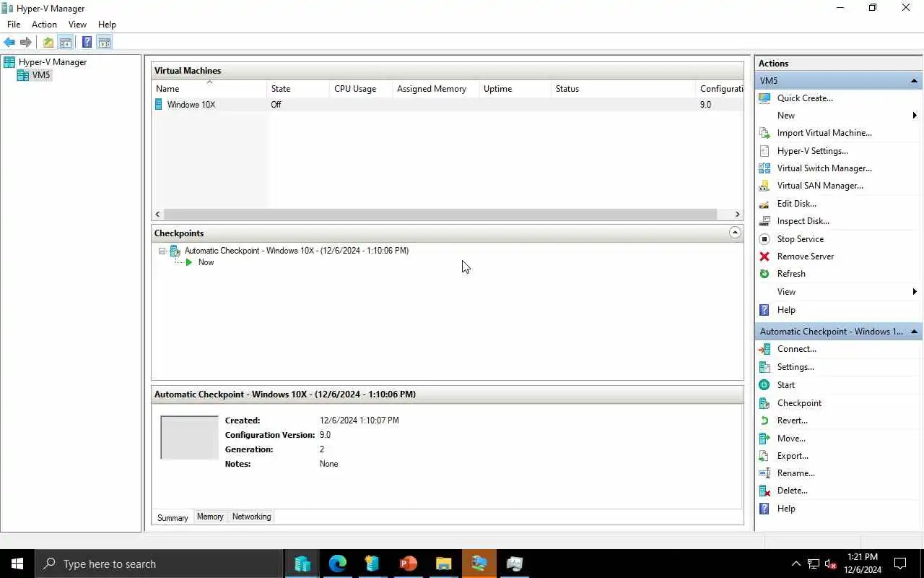Switch to the Summary tab

click(x=173, y=517)
